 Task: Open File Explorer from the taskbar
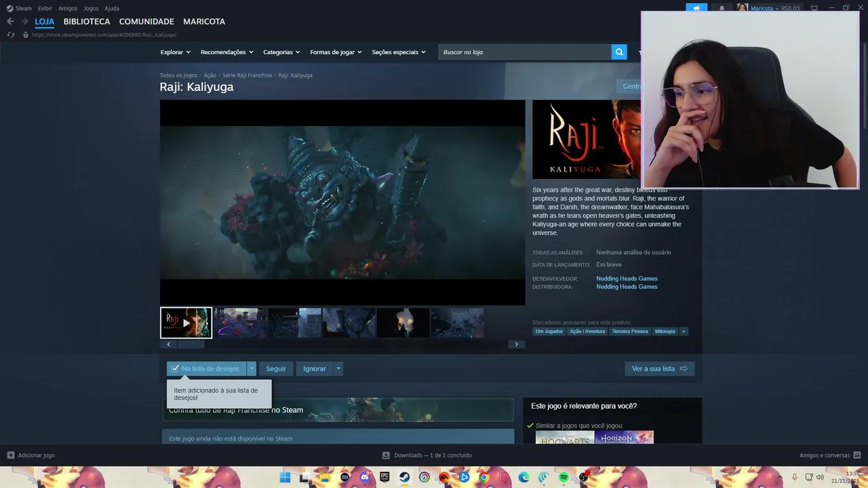[325, 477]
